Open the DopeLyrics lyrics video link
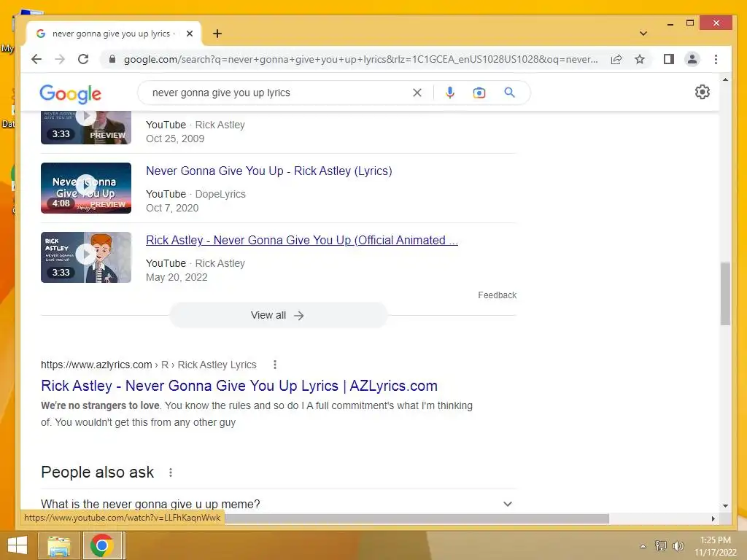The image size is (747, 560). coord(268,171)
